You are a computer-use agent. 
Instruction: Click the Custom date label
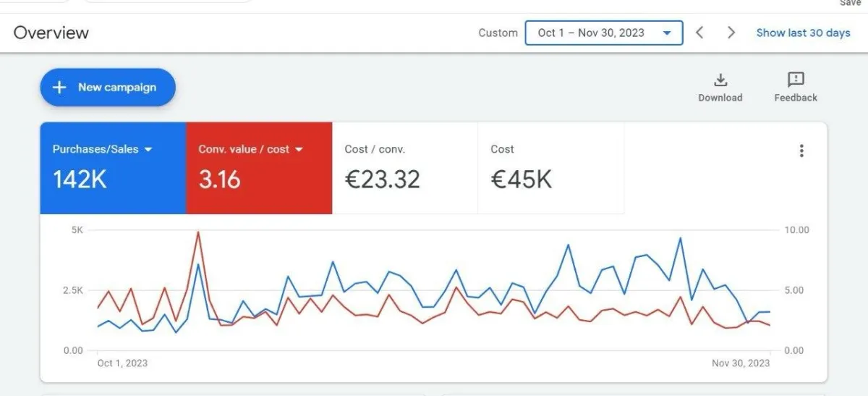(498, 33)
